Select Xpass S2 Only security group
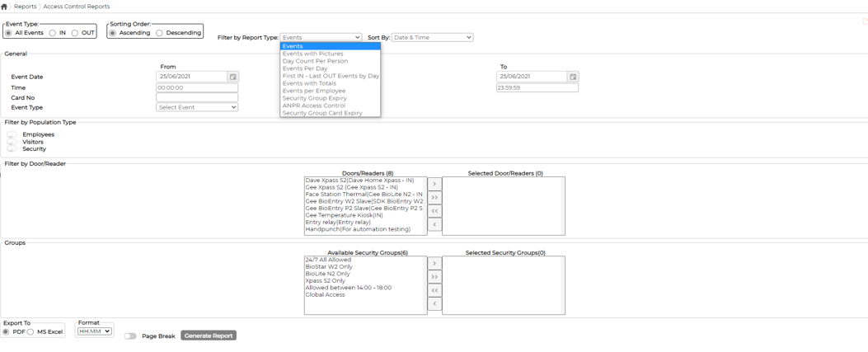The image size is (868, 352). coord(364,280)
